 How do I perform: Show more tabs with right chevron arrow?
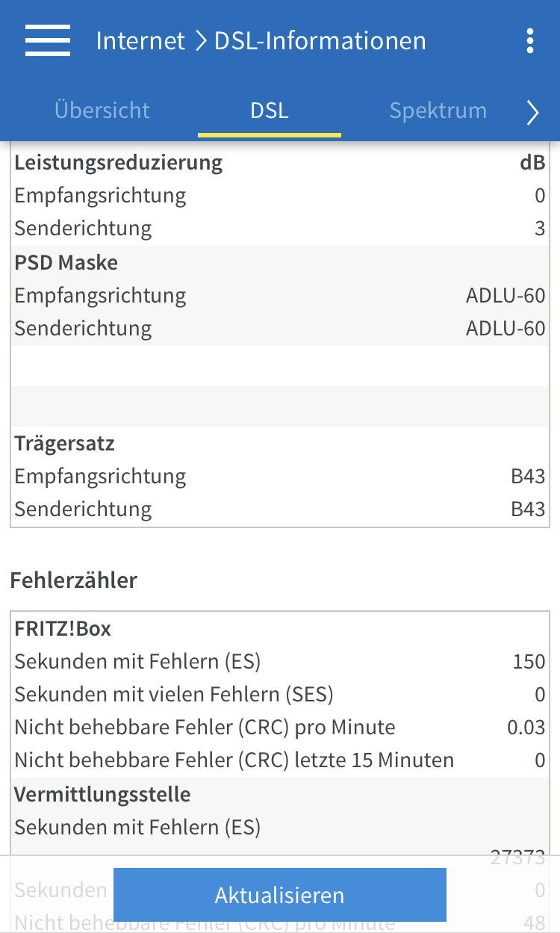point(532,112)
